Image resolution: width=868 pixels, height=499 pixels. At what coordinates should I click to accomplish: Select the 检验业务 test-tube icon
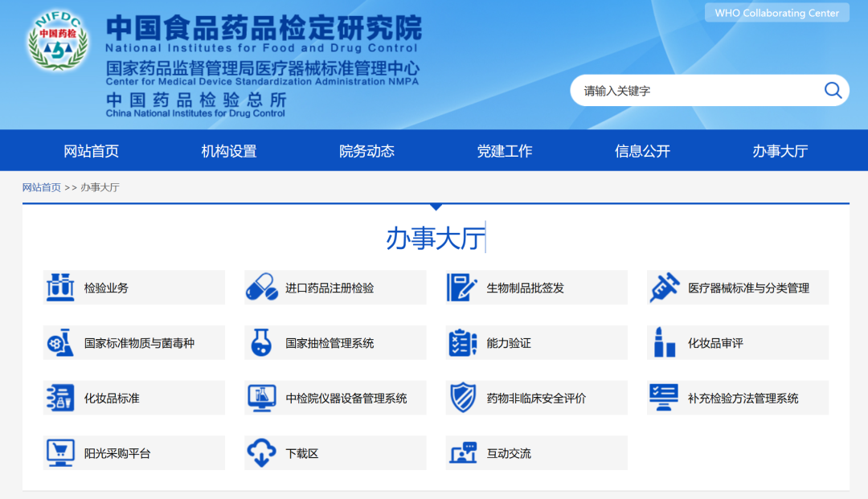(59, 287)
